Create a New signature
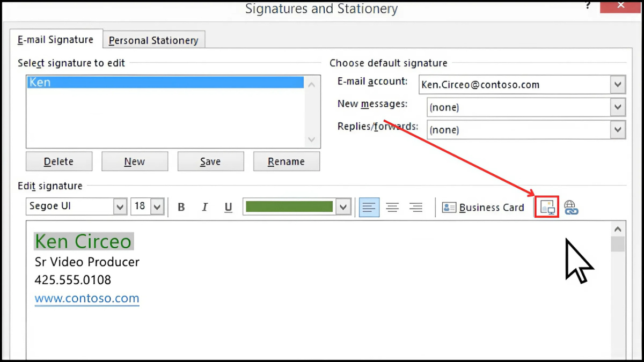644x362 pixels. pyautogui.click(x=135, y=161)
